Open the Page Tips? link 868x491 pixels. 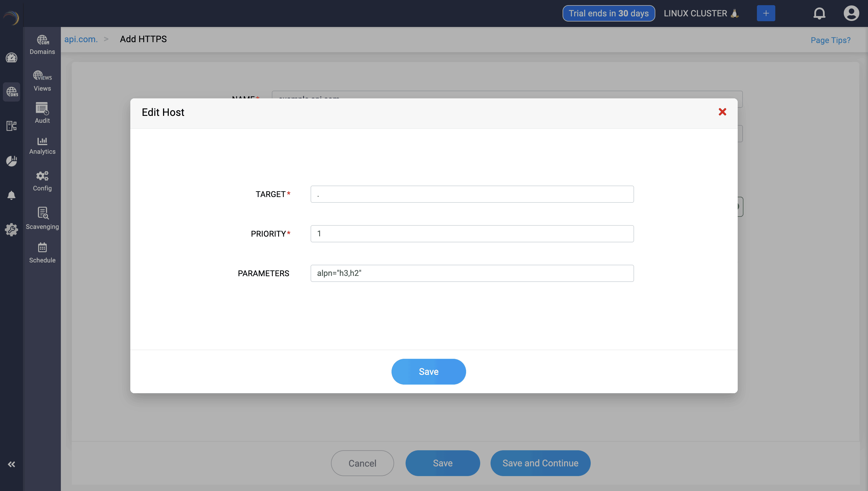(x=830, y=40)
